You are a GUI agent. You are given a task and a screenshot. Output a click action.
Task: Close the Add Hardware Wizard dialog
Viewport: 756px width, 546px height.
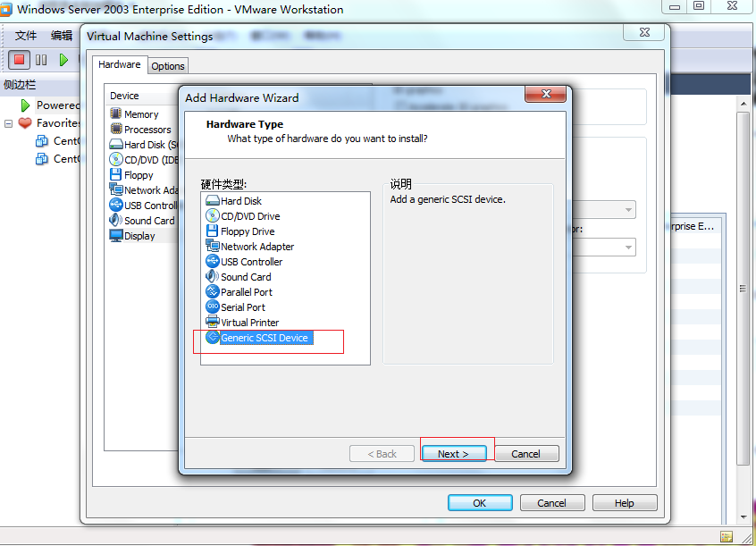pyautogui.click(x=545, y=94)
